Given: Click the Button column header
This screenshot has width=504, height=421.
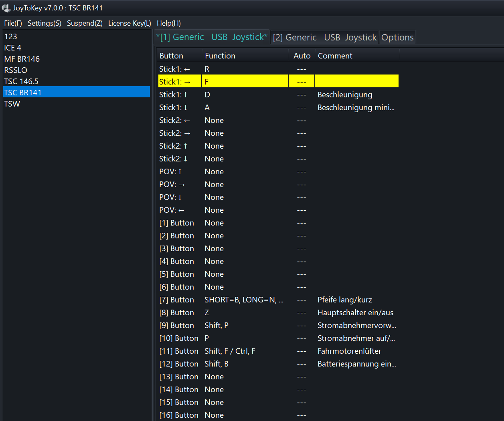Looking at the screenshot, I should 179,56.
